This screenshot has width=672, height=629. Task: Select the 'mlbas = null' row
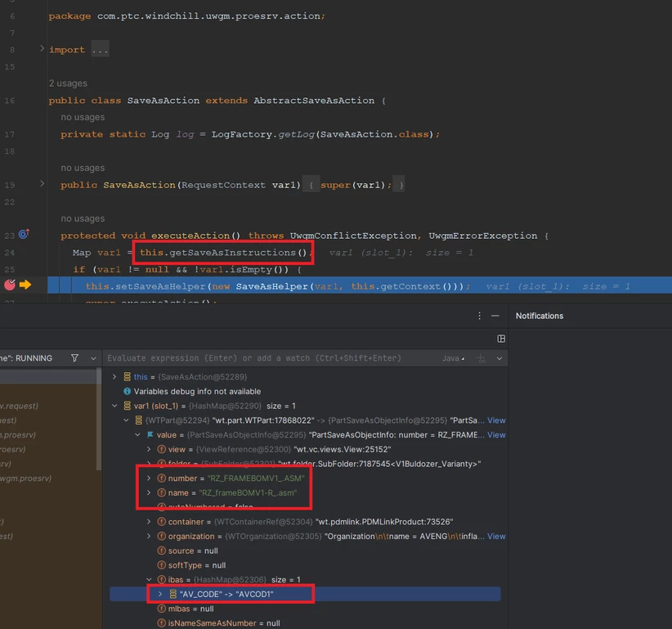tap(305, 609)
